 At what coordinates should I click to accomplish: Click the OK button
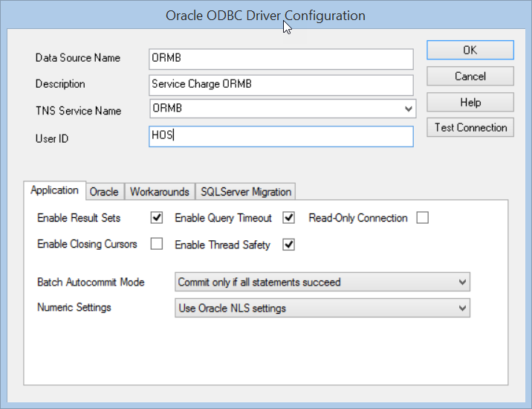coord(470,50)
